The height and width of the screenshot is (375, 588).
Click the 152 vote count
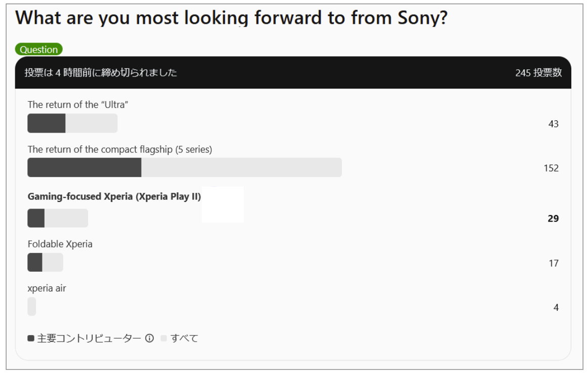tap(551, 168)
